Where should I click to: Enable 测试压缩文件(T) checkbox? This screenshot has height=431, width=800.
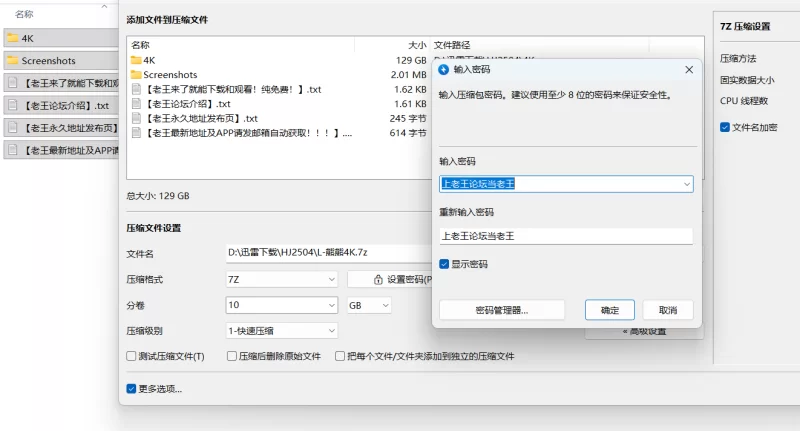click(x=131, y=356)
